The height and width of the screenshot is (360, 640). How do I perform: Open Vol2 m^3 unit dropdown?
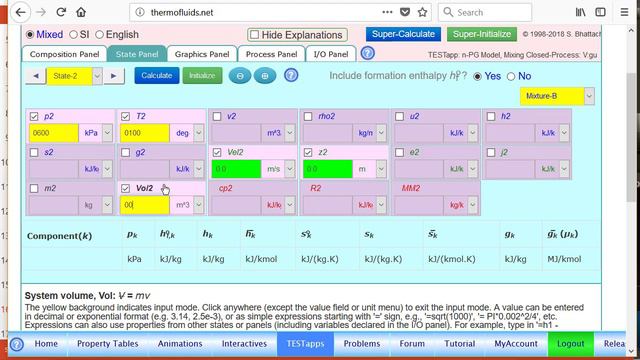click(198, 205)
